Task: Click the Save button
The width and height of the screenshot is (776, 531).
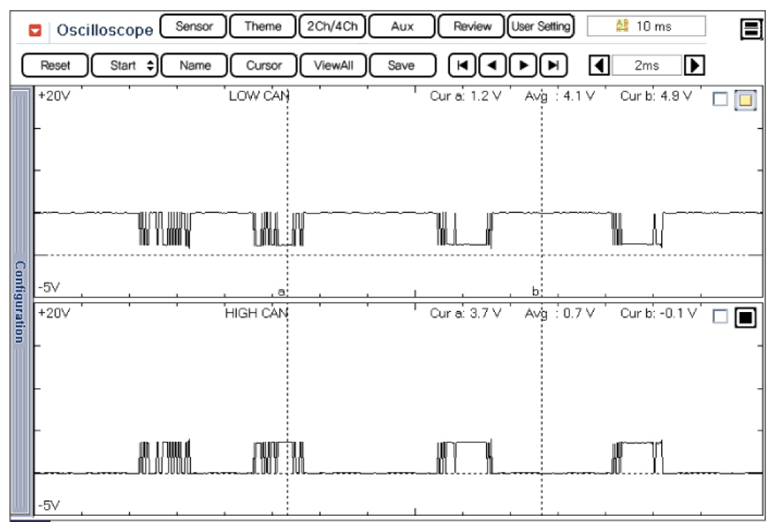Action: (400, 66)
